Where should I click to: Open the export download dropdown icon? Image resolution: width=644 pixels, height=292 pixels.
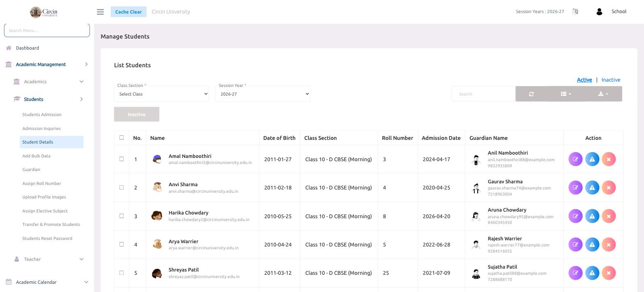tap(603, 94)
